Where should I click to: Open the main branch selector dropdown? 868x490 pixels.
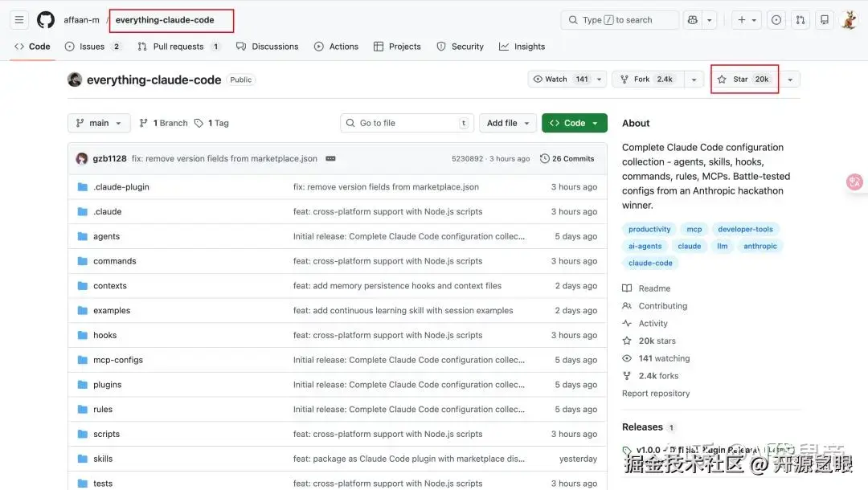[99, 123]
